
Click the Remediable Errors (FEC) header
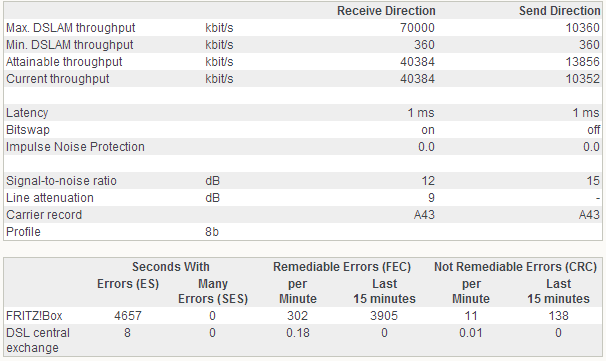pyautogui.click(x=342, y=267)
